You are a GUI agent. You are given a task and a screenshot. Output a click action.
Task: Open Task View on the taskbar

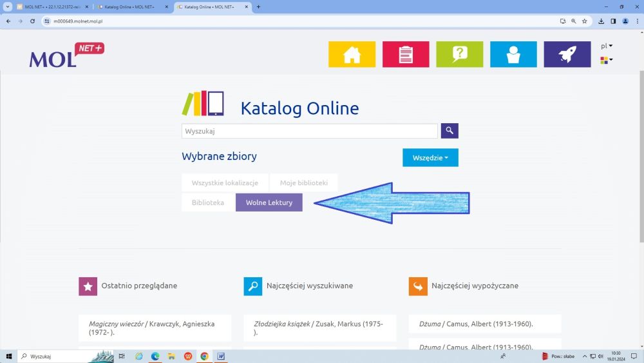(122, 357)
